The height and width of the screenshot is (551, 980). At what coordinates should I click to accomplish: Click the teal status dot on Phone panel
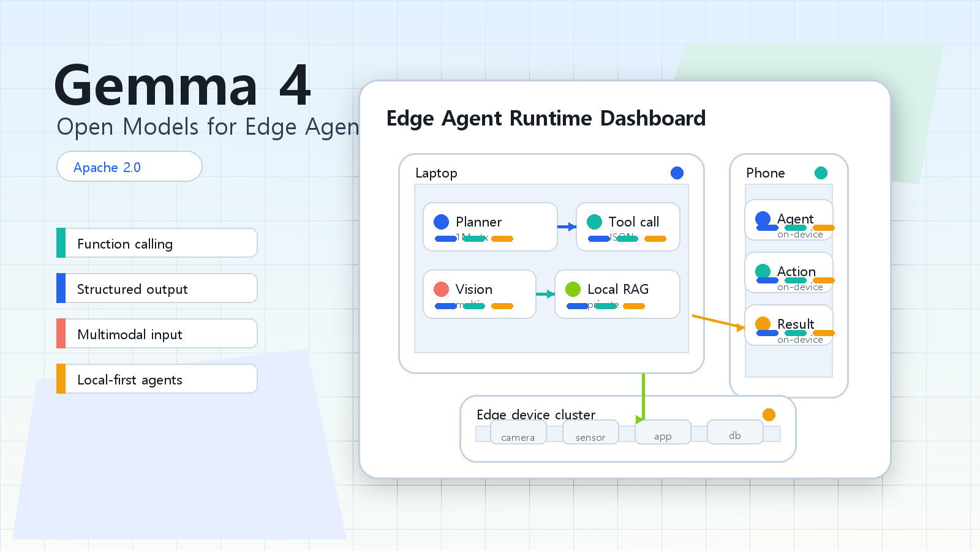tap(821, 173)
